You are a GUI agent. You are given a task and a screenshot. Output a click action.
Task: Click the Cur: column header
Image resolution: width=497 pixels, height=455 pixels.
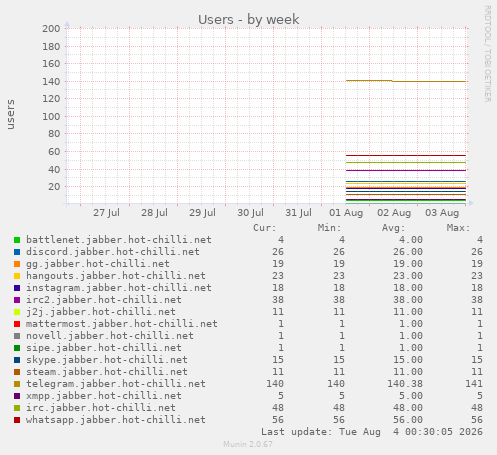coord(265,228)
